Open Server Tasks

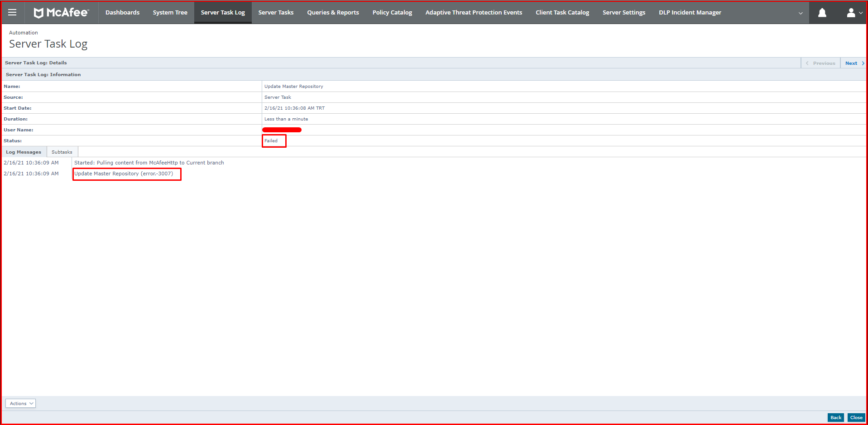(276, 13)
